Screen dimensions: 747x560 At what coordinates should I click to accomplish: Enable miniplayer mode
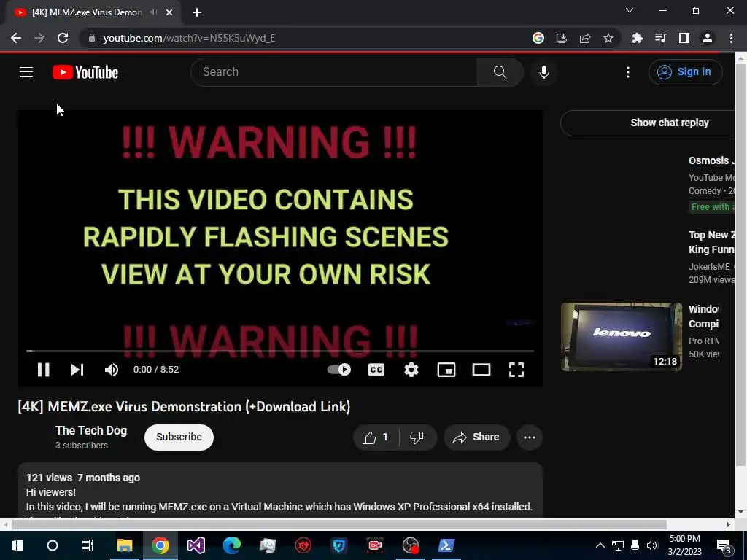point(446,370)
